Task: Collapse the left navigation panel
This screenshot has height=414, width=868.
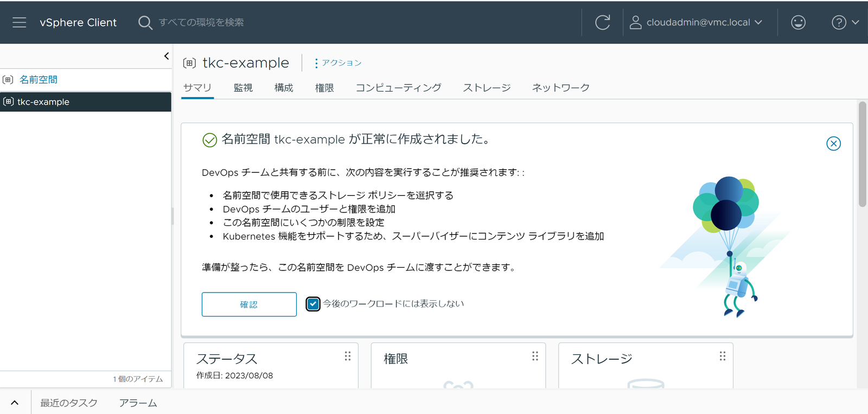Action: click(x=166, y=56)
